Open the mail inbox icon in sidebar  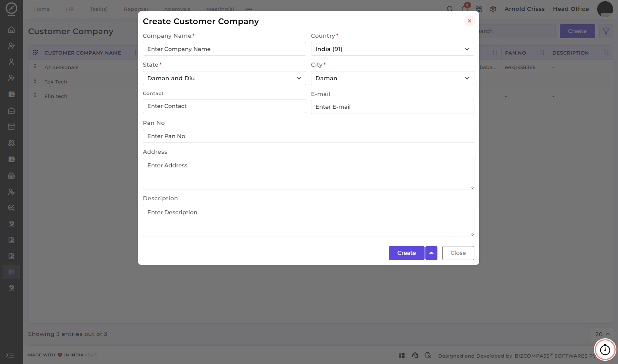[11, 175]
